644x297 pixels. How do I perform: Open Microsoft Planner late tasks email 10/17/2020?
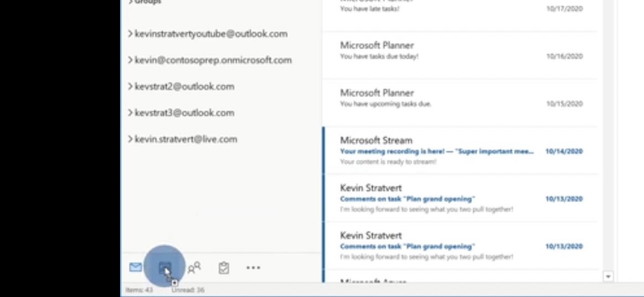pos(460,15)
